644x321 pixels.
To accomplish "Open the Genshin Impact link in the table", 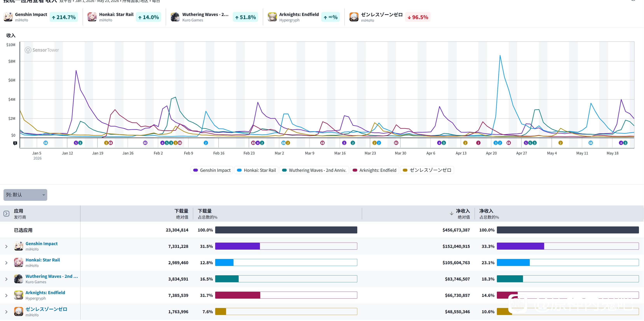I will tap(41, 244).
